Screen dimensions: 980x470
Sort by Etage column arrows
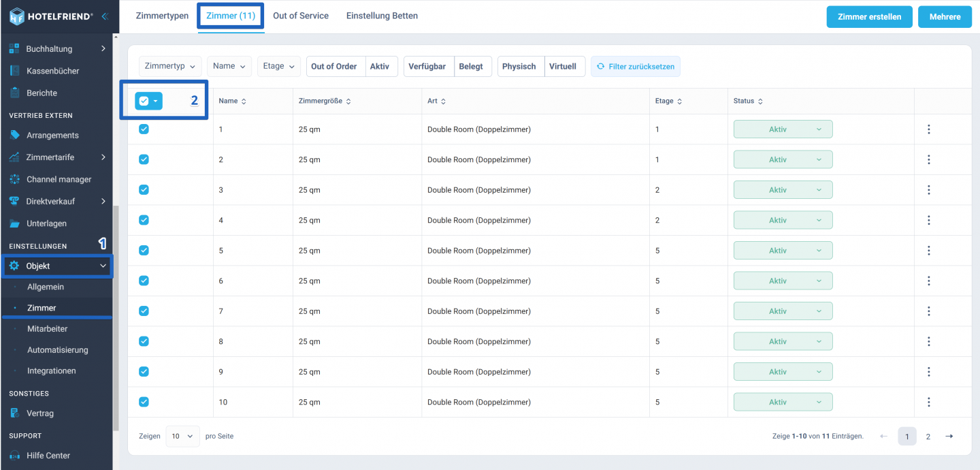click(679, 101)
